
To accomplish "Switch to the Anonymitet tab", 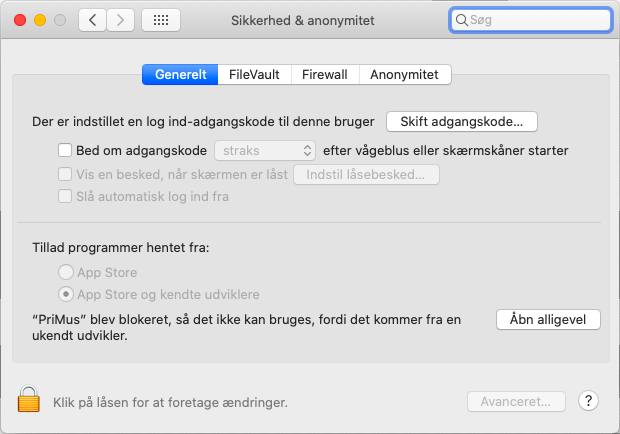I will click(x=405, y=75).
